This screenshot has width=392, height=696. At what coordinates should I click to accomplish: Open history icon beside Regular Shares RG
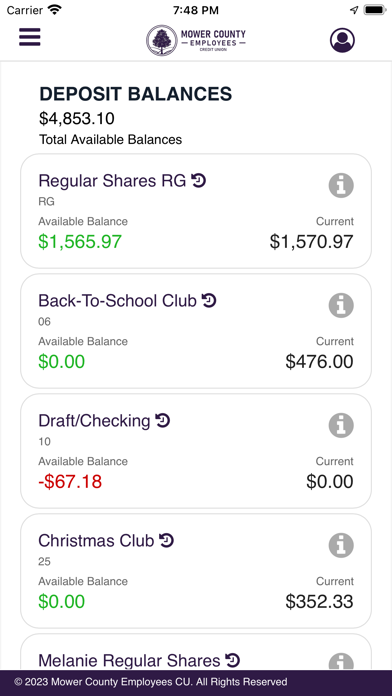click(x=198, y=180)
